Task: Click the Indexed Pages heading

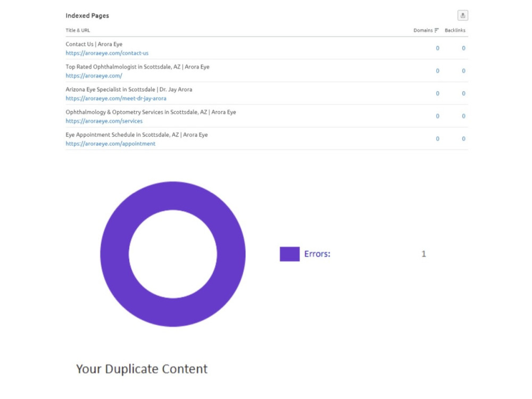Action: pyautogui.click(x=87, y=15)
